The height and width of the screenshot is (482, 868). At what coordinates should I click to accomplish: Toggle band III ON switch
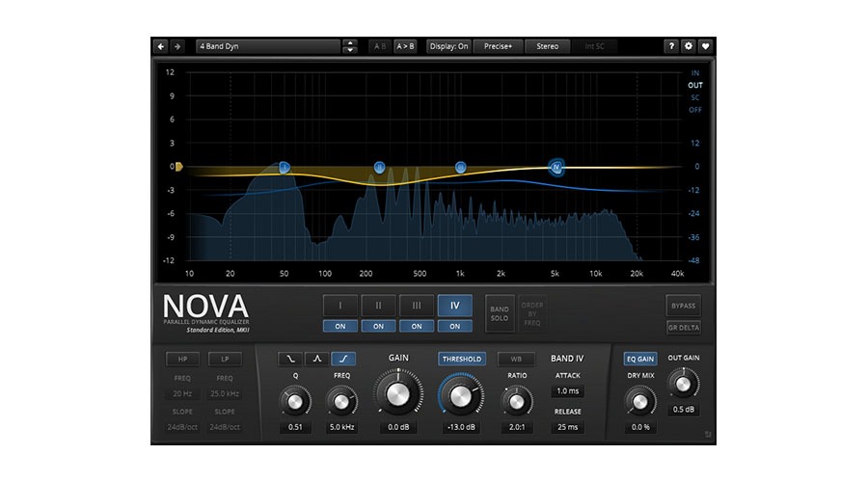point(417,327)
